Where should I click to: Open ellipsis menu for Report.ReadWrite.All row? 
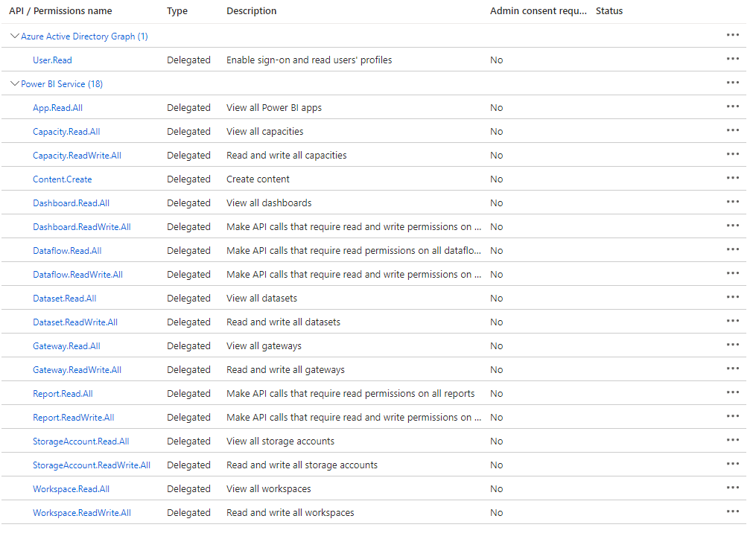pyautogui.click(x=732, y=416)
